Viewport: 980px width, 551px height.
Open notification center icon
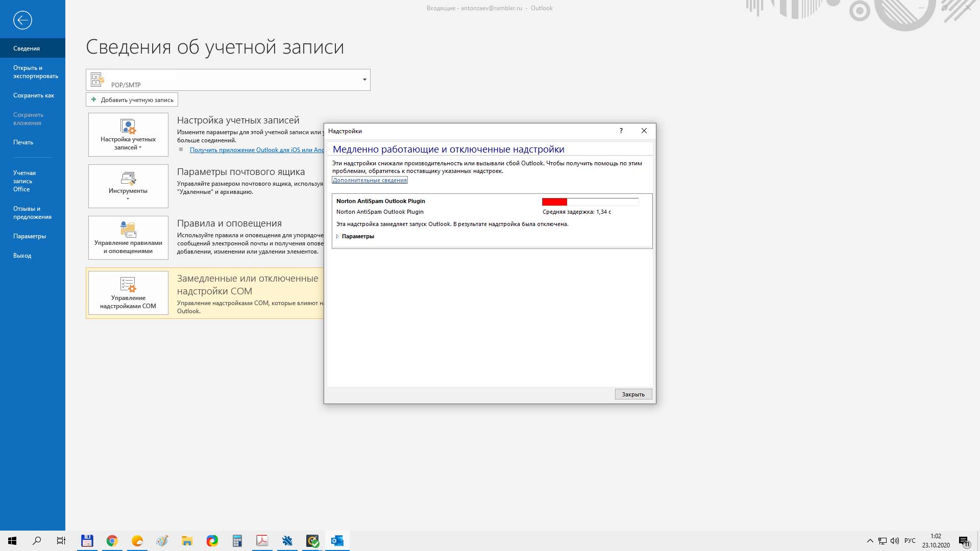tap(964, 541)
